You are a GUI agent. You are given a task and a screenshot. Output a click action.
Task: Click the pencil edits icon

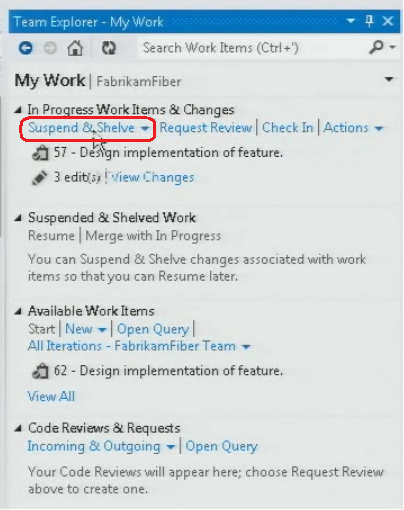tap(39, 178)
